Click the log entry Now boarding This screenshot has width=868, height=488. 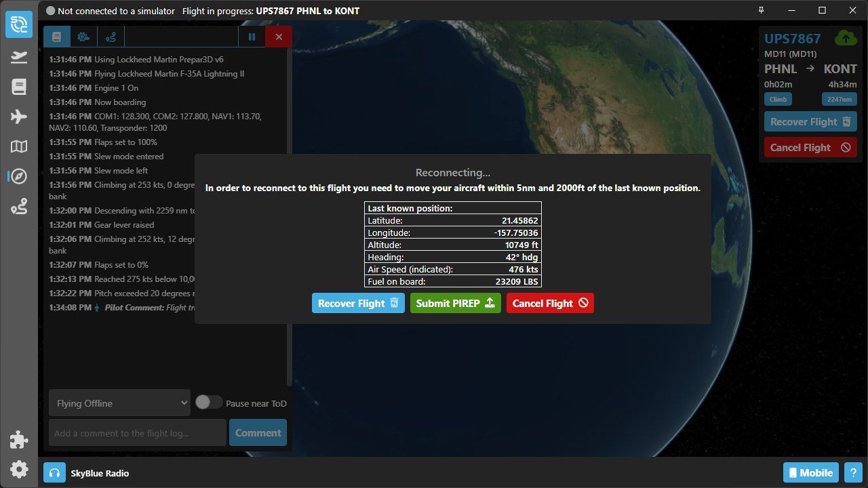(98, 102)
